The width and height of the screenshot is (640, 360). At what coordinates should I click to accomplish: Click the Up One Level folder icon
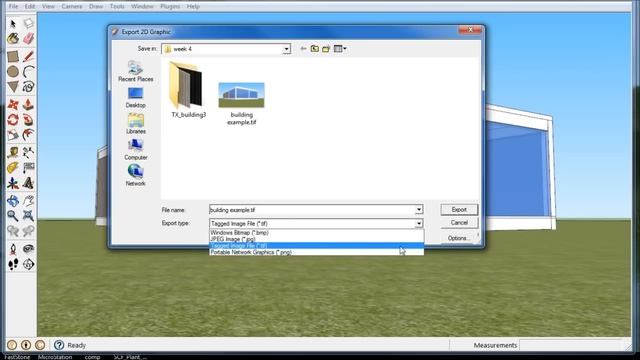point(315,49)
